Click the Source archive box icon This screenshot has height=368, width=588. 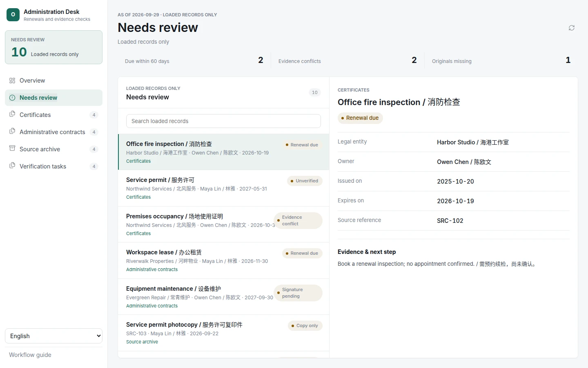tap(12, 148)
